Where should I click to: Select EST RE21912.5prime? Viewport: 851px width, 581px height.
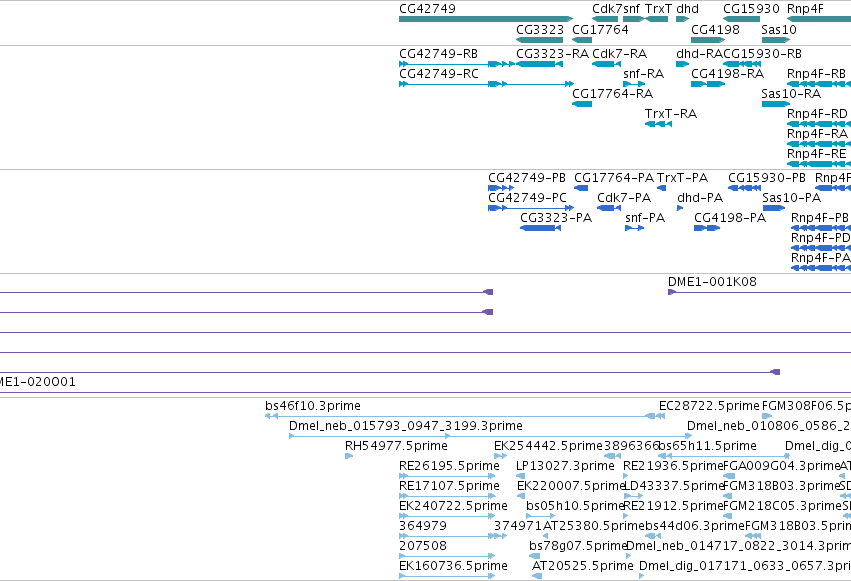[673, 507]
